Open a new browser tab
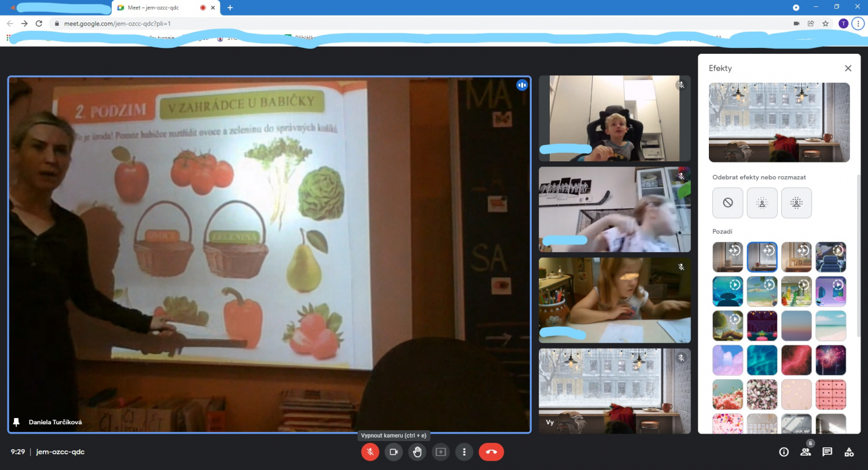Image resolution: width=868 pixels, height=470 pixels. (230, 8)
